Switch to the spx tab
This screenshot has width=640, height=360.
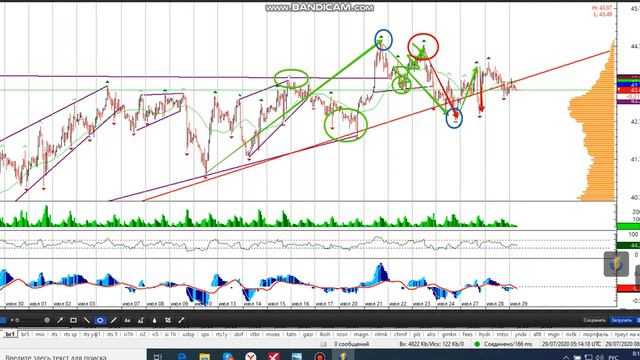[x=205, y=334]
